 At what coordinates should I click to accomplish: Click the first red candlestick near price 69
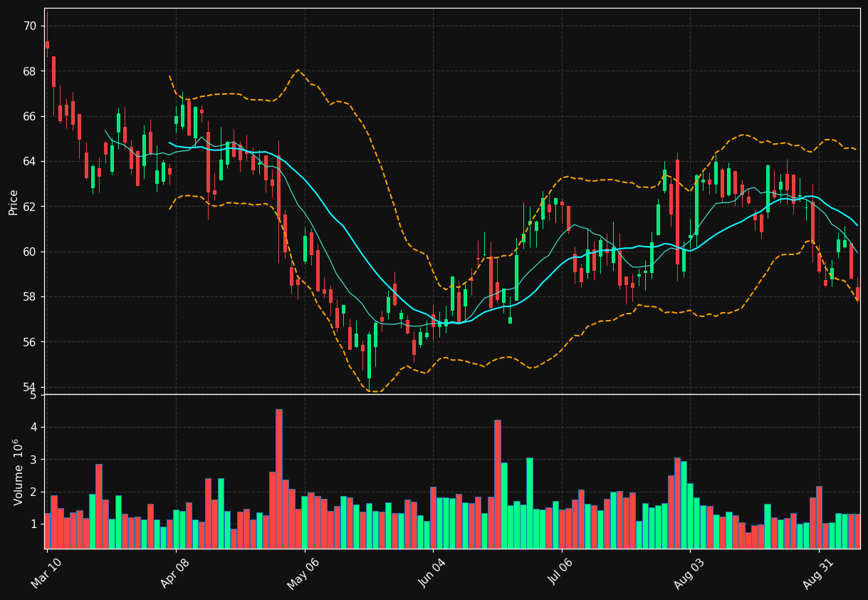[x=47, y=45]
